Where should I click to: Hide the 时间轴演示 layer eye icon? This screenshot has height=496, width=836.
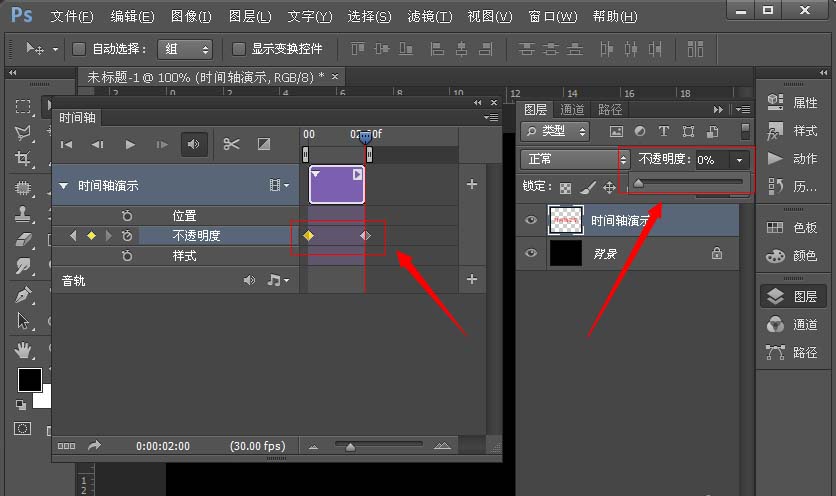(x=530, y=220)
